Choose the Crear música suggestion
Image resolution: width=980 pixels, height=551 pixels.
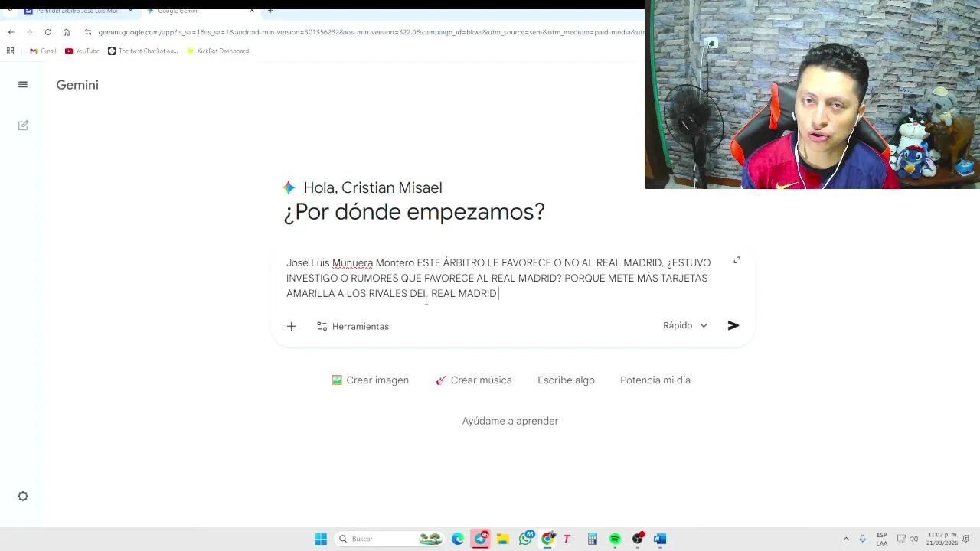(474, 380)
